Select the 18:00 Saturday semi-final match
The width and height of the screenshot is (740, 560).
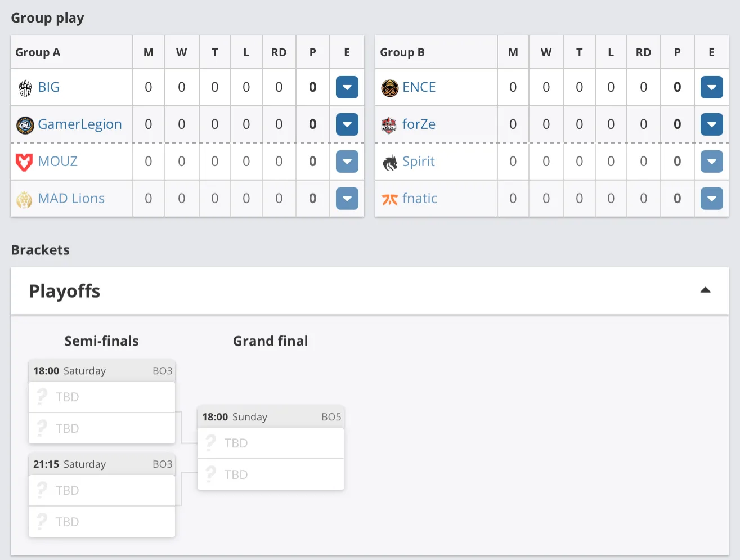pyautogui.click(x=102, y=402)
